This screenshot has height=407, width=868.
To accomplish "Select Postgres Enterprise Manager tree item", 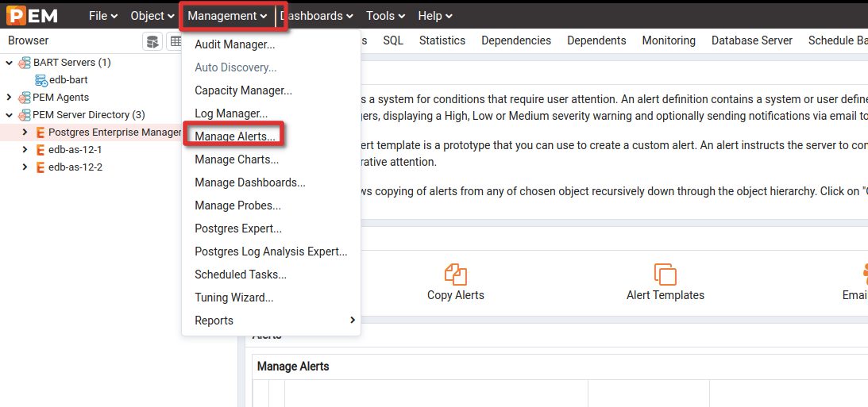I will tap(114, 132).
